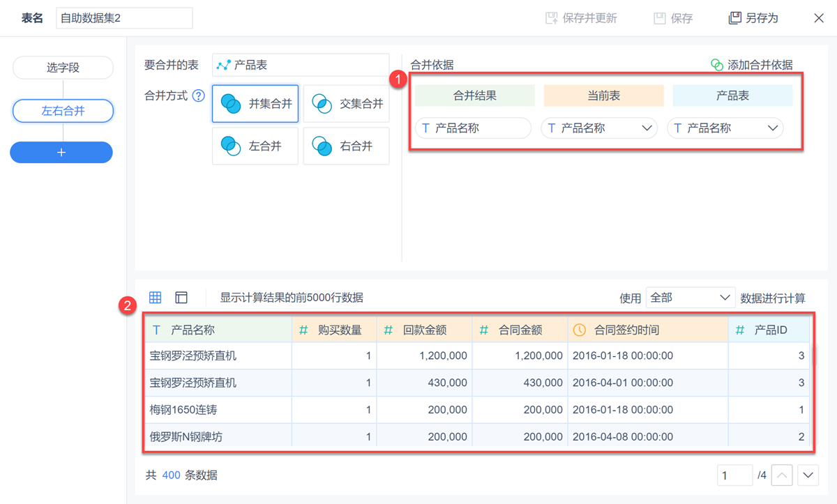Click the add merge basis green icon
837x504 pixels.
click(x=716, y=65)
